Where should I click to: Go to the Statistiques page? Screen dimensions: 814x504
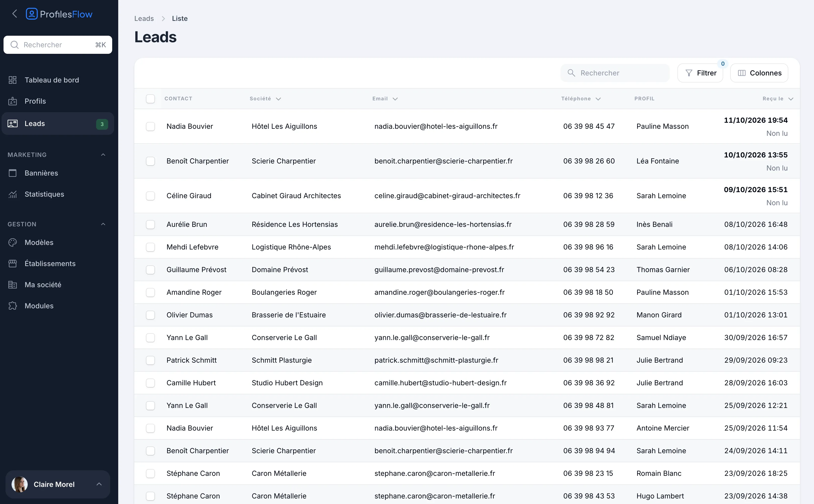(x=58, y=194)
